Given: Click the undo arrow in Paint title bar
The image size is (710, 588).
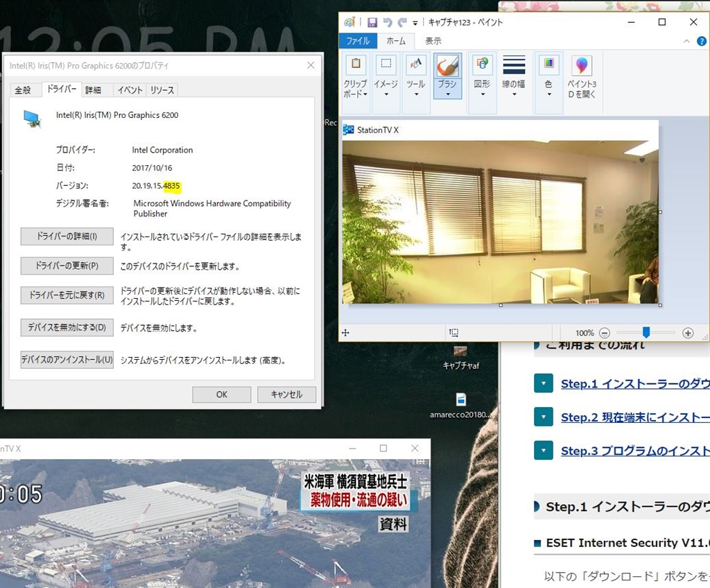Looking at the screenshot, I should 387,22.
